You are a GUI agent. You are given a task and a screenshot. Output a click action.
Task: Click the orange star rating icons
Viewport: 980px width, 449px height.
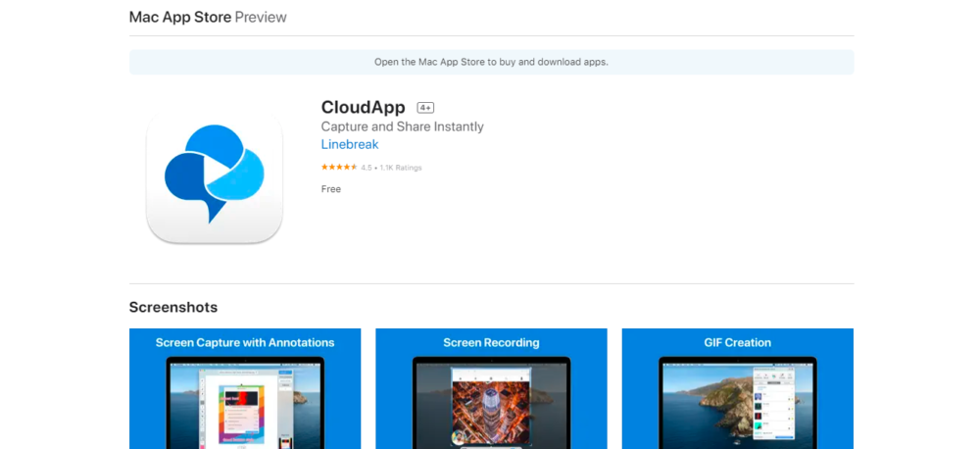339,168
